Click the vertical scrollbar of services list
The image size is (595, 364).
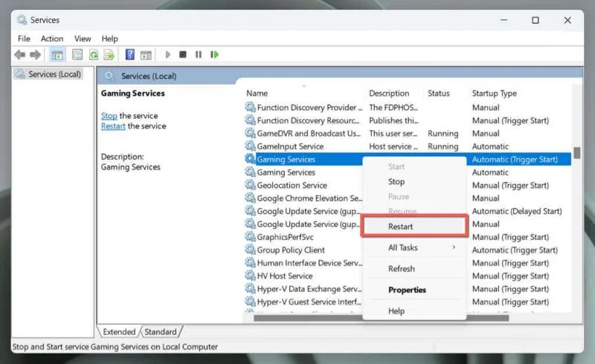(x=576, y=223)
